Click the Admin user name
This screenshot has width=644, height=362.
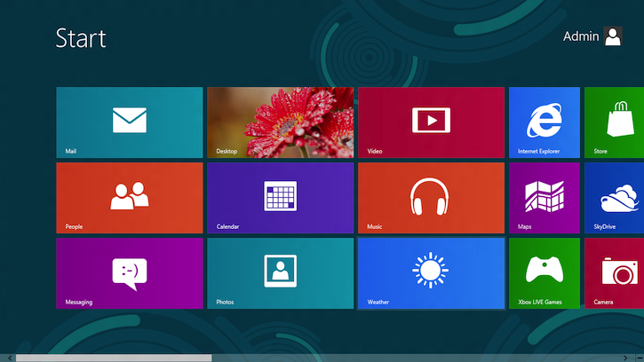[x=581, y=36]
